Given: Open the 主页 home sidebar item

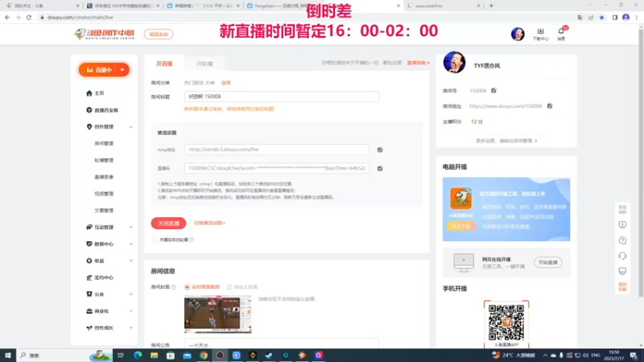Looking at the screenshot, I should pos(95,93).
